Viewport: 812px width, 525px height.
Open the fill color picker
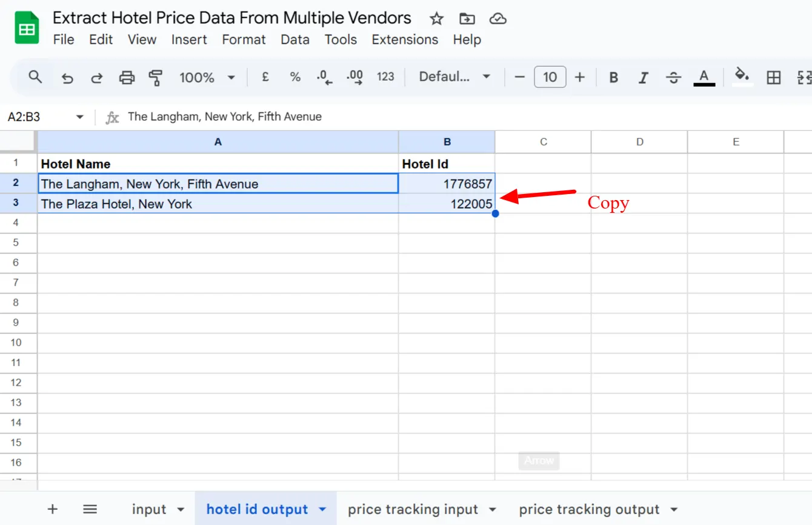742,77
